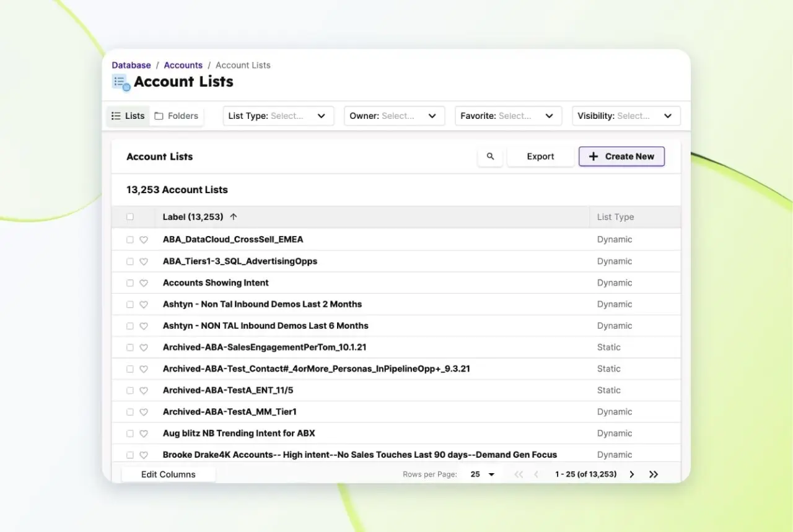Viewport: 793px width, 532px height.
Task: Click the Account Lists page icon
Action: [121, 82]
